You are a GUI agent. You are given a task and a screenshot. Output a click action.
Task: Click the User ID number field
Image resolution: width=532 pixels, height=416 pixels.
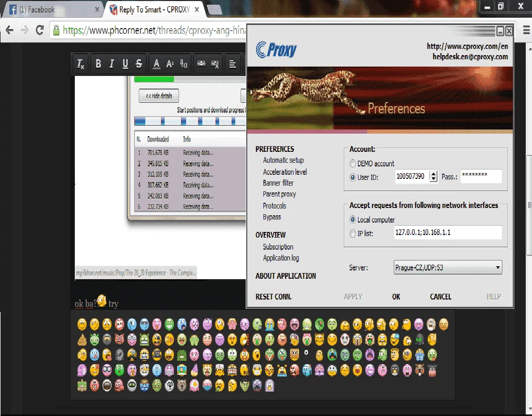pos(412,176)
